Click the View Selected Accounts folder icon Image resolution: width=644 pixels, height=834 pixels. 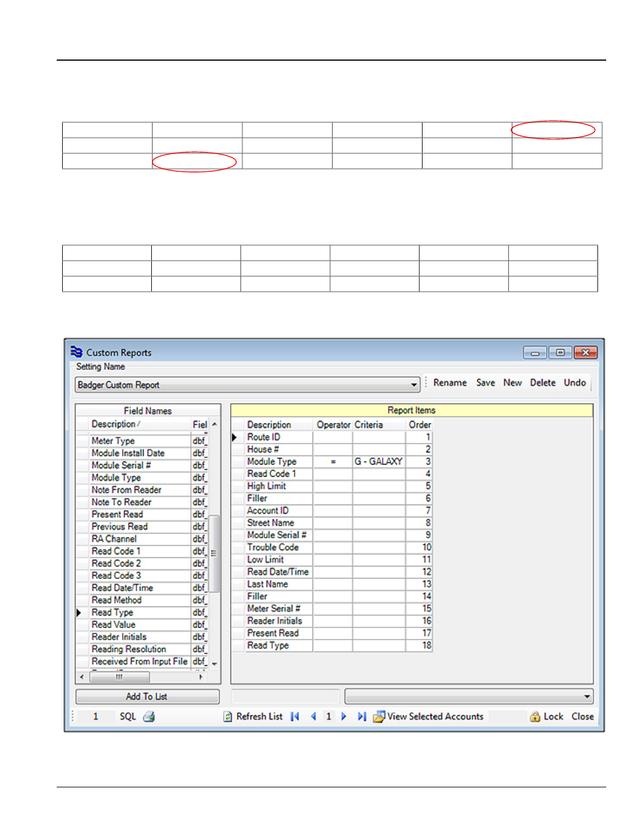(379, 716)
